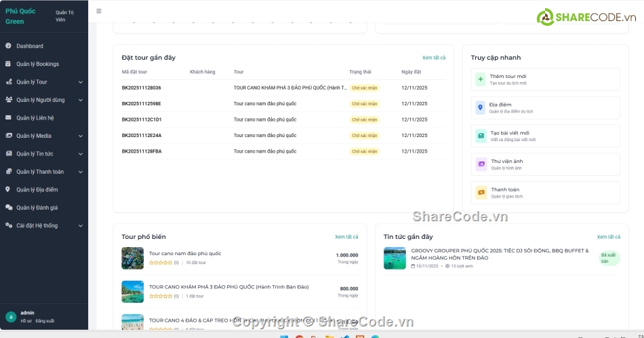The height and width of the screenshot is (338, 644).
Task: Click booking code BK202511128036
Action: pyautogui.click(x=141, y=88)
